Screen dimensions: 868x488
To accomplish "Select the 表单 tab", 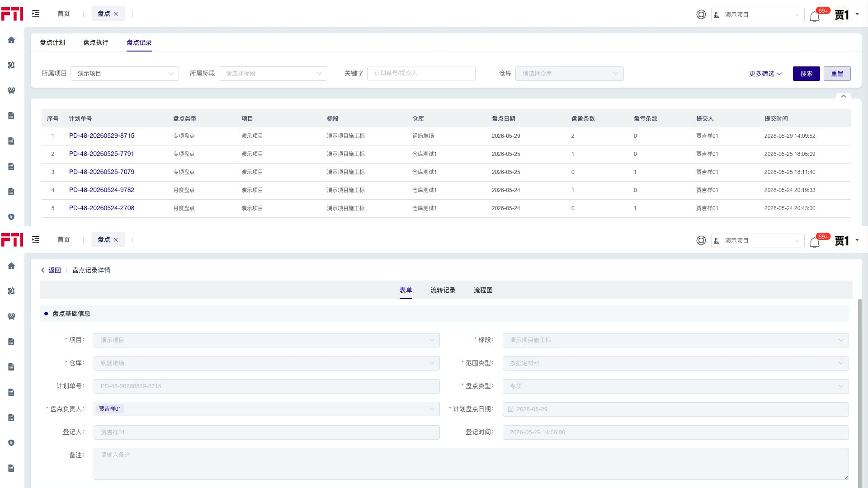I will (406, 290).
